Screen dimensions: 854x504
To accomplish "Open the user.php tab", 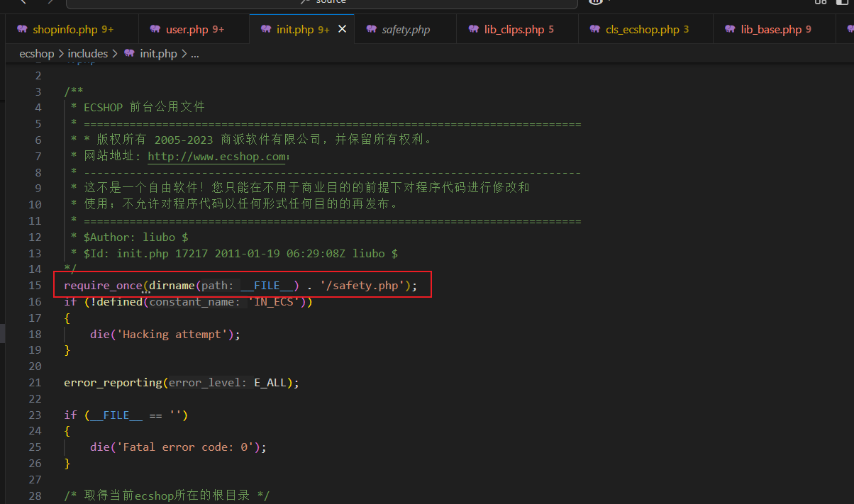I will tap(187, 30).
